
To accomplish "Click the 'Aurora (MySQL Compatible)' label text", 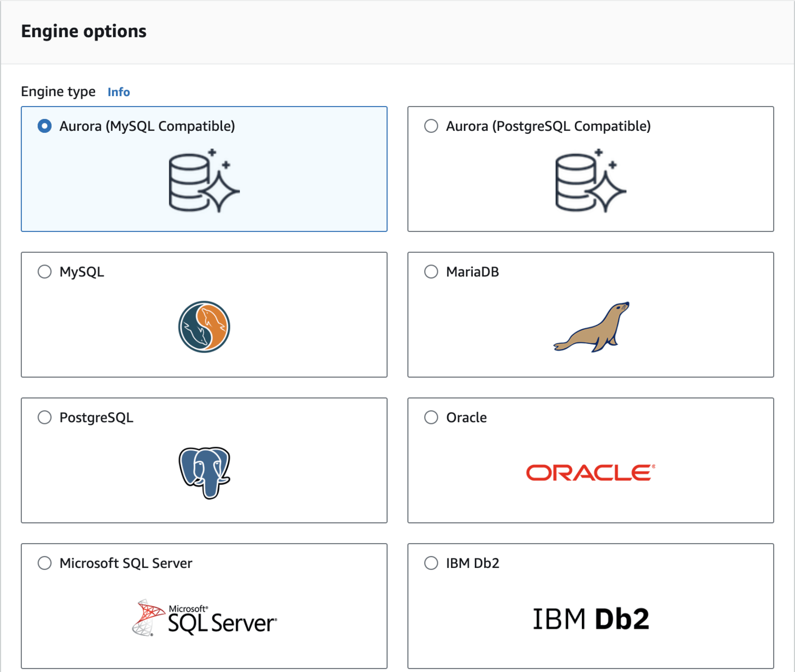I will click(147, 126).
